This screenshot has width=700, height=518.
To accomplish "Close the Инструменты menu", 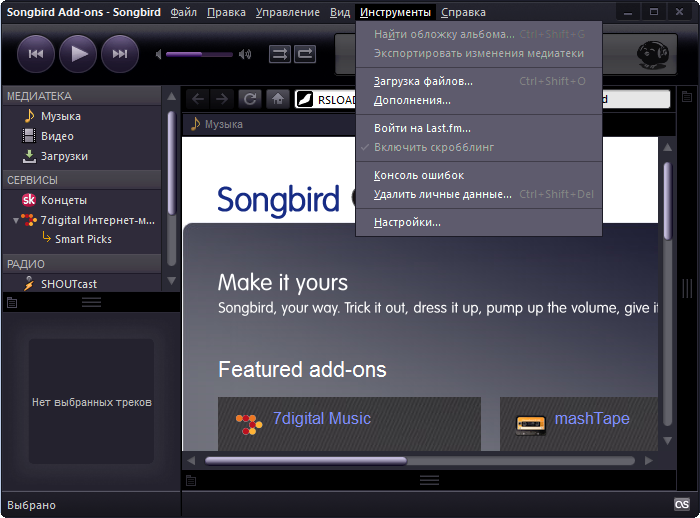I will click(x=395, y=13).
